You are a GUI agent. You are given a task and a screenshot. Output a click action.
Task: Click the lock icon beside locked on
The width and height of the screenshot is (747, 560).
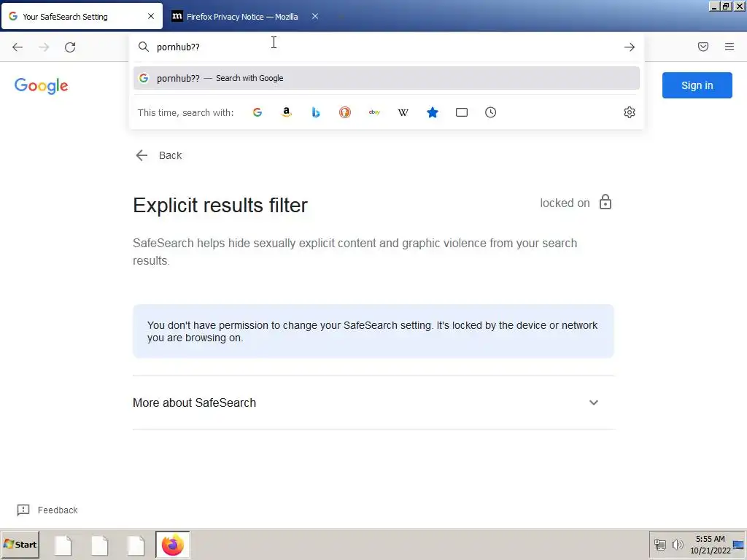coord(605,202)
